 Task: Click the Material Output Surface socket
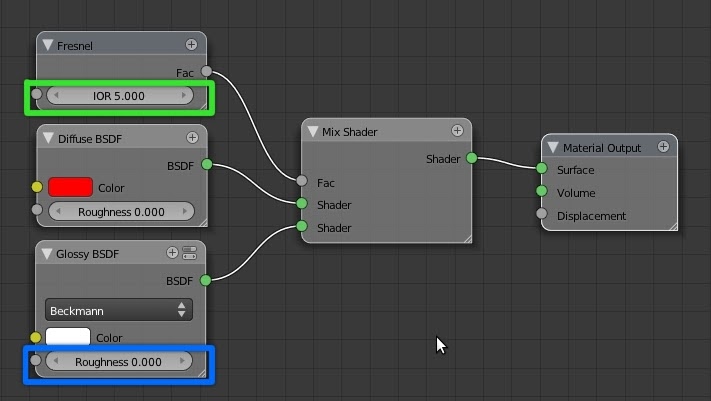pos(542,168)
